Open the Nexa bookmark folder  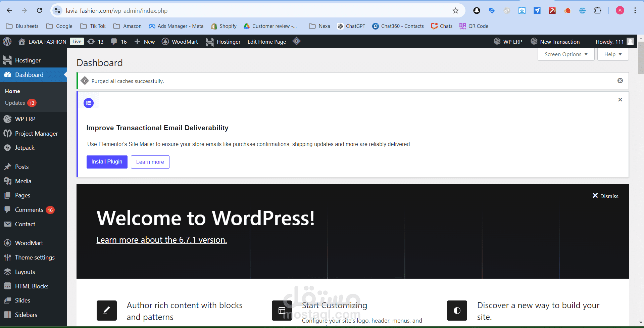coord(319,26)
